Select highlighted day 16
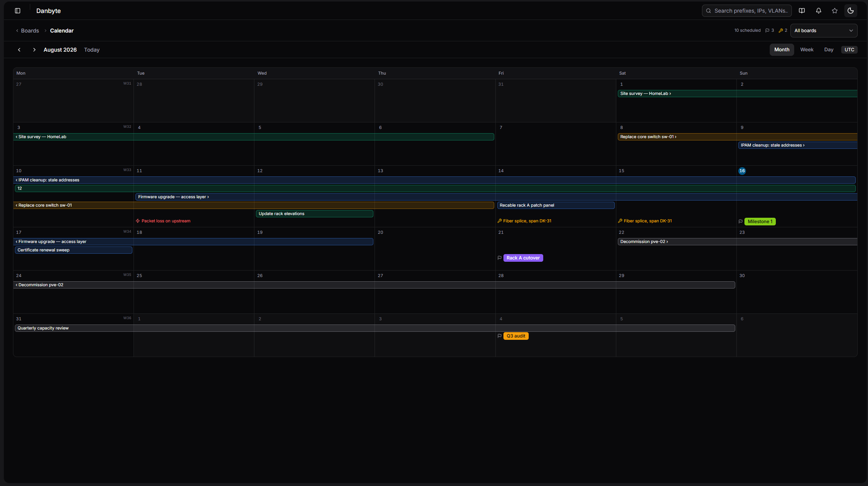The height and width of the screenshot is (486, 868). pos(742,171)
